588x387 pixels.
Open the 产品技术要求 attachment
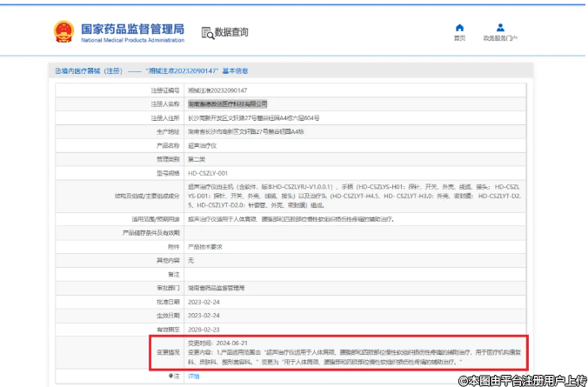tap(205, 246)
